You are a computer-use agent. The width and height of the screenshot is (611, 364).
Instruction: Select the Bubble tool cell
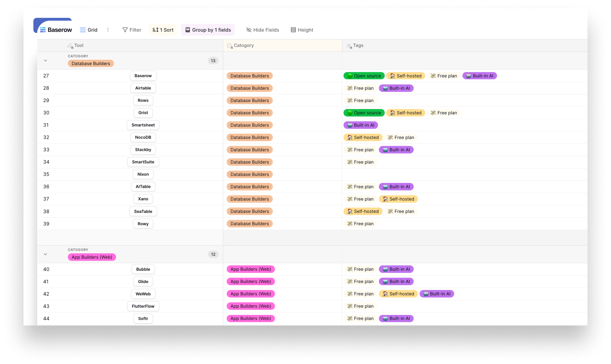point(143,269)
